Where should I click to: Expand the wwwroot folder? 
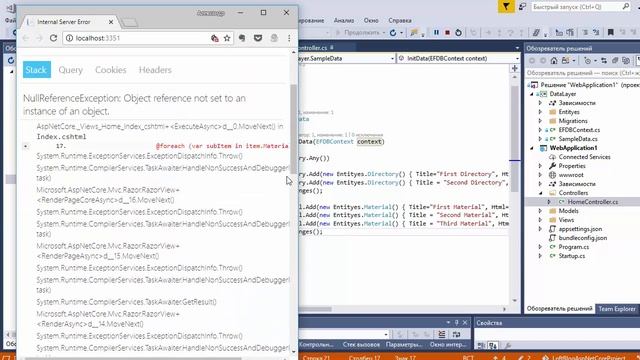click(x=540, y=175)
